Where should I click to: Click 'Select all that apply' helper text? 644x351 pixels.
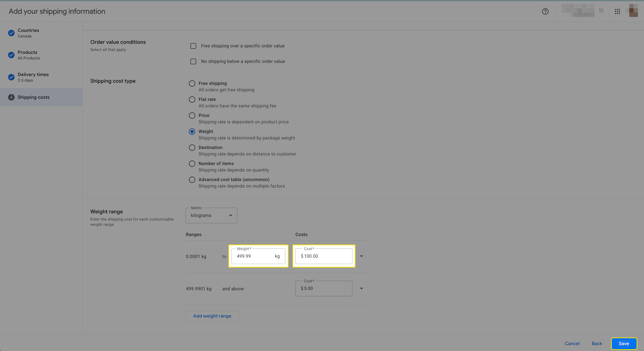pyautogui.click(x=108, y=50)
